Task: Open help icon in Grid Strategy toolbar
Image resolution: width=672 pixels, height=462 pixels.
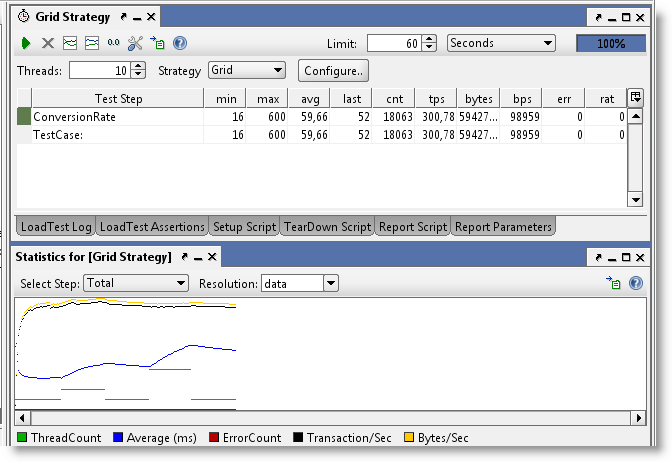Action: [180, 43]
